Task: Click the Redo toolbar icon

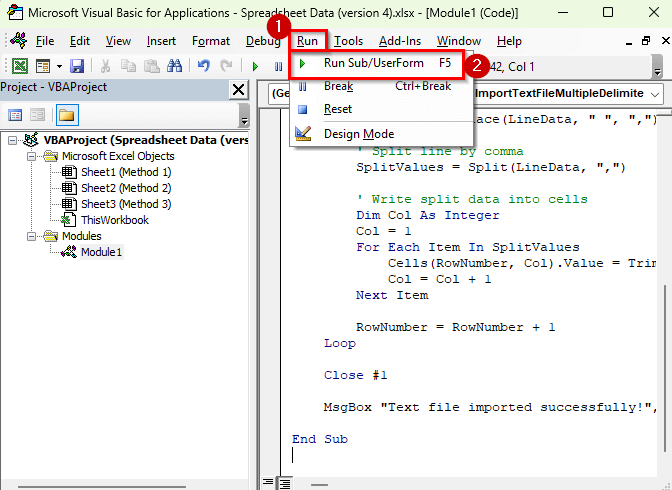Action: click(226, 66)
